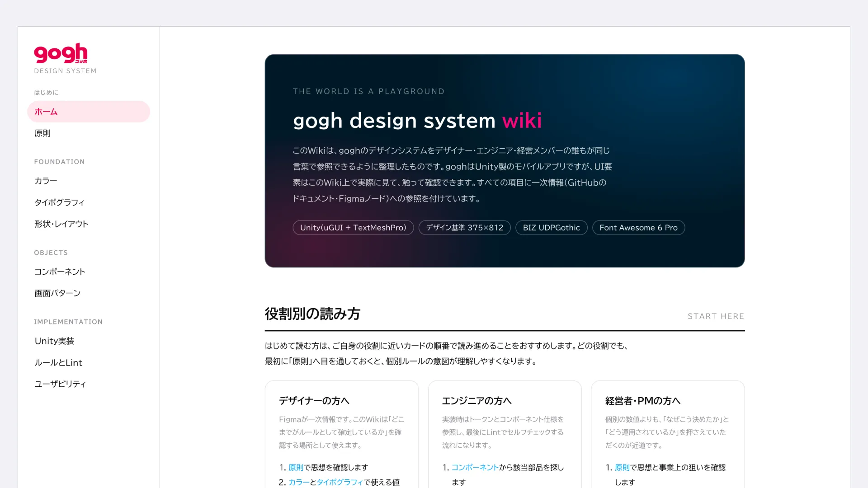Click the gogh design system wiki title

pos(417,121)
